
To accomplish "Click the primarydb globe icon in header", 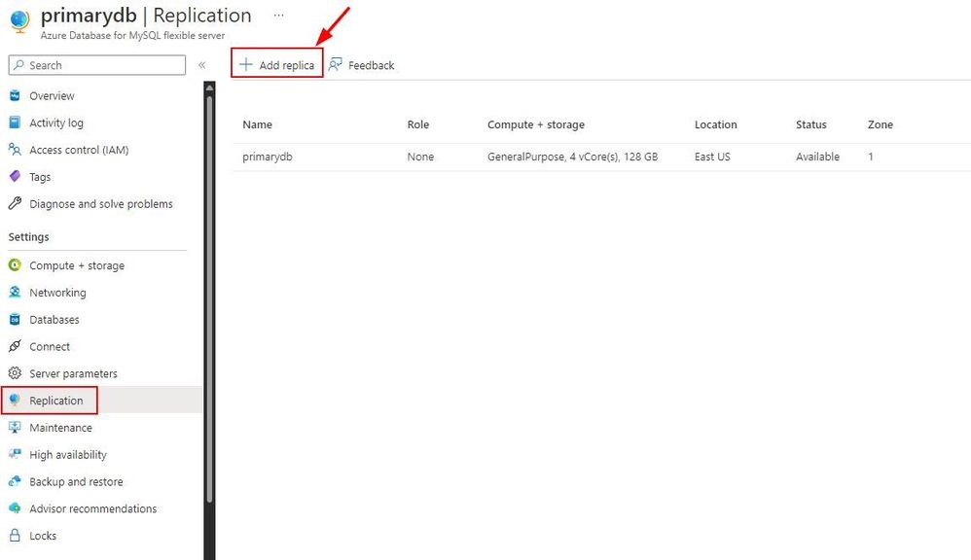I will [19, 21].
